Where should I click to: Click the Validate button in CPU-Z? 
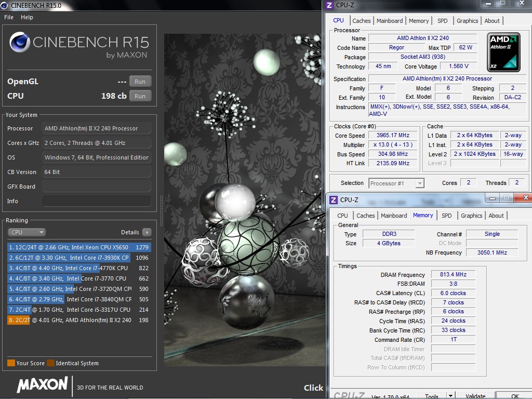[475, 395]
